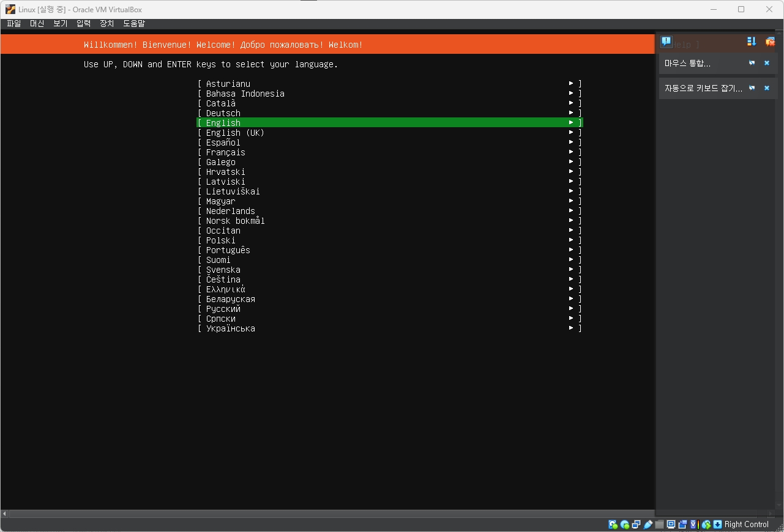Image resolution: width=784 pixels, height=532 pixels.
Task: Select the Occitan language text
Action: tap(223, 231)
